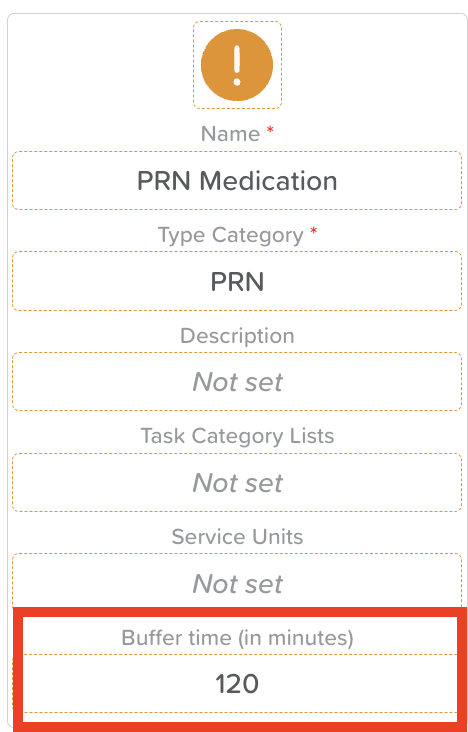
Task: Edit the buffer time value 120
Action: 237,683
